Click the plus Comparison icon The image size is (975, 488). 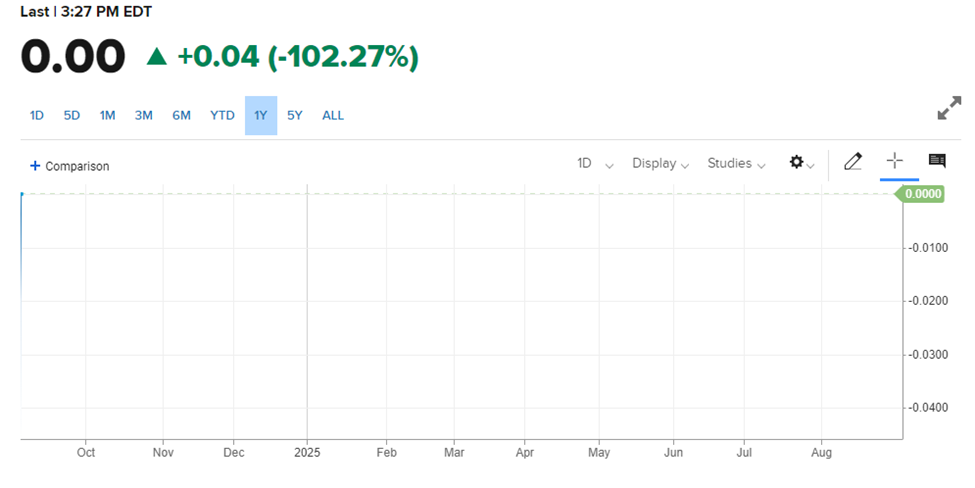click(x=35, y=166)
